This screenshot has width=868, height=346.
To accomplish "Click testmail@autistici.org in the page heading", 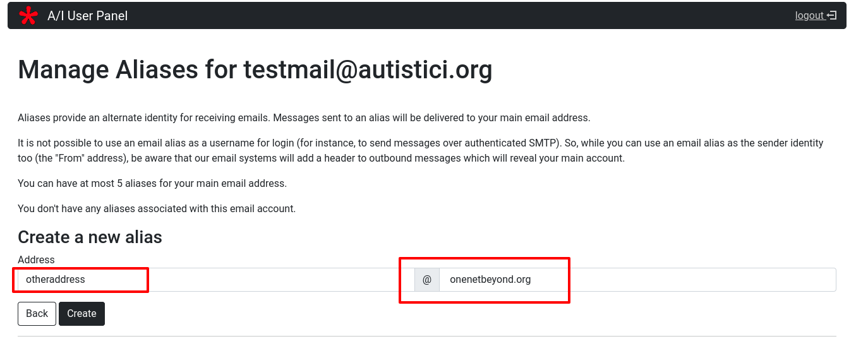I will click(x=368, y=69).
